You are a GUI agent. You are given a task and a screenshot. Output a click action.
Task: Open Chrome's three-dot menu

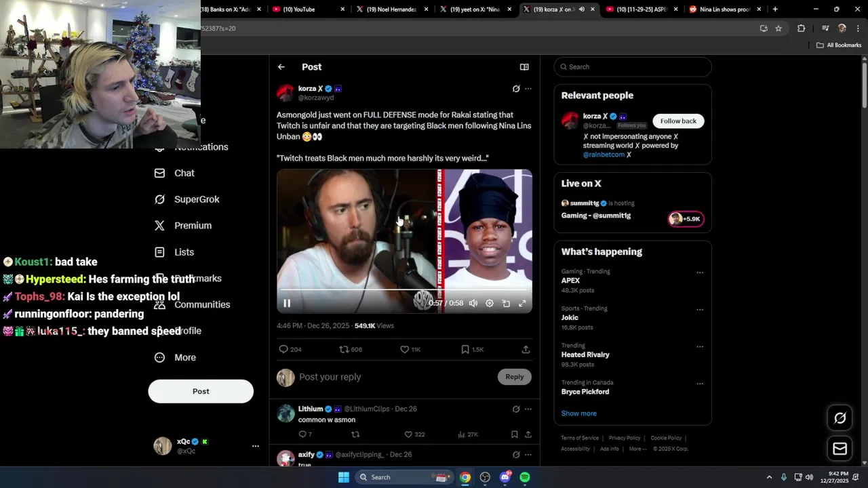(856, 28)
